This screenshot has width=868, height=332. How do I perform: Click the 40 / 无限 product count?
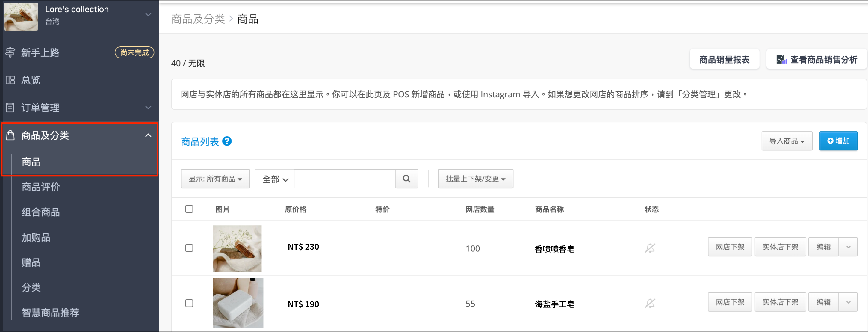coord(188,63)
